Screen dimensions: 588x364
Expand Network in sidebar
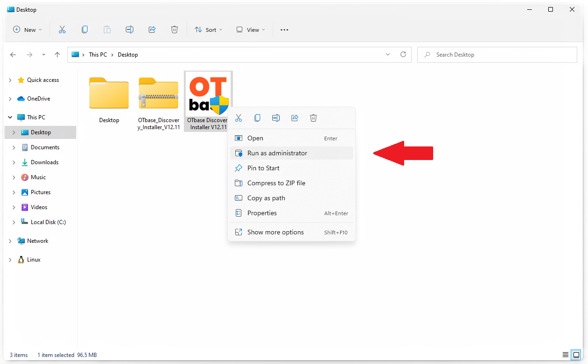click(x=10, y=241)
